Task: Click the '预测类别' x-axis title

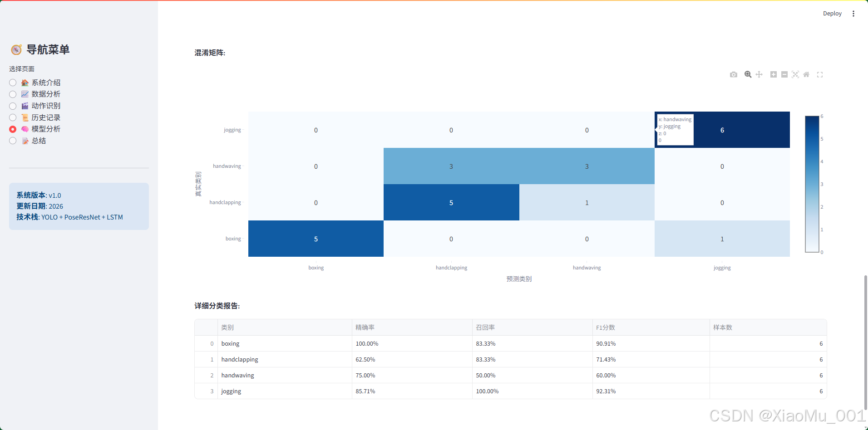Action: click(x=519, y=279)
